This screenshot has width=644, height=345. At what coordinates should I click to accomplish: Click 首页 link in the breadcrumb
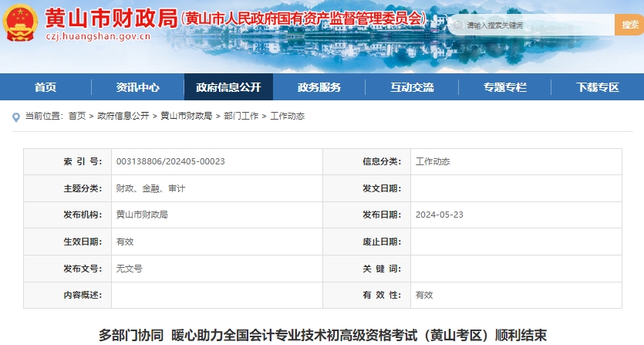[x=77, y=116]
